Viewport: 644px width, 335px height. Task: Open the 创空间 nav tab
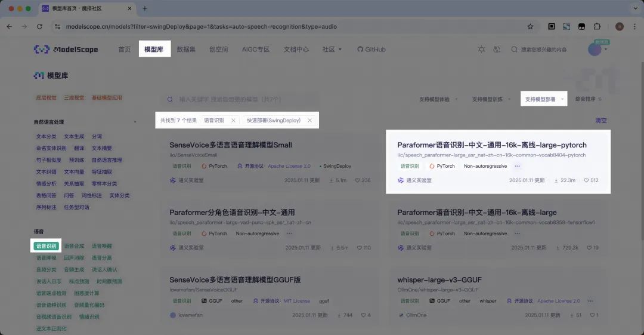pos(218,50)
